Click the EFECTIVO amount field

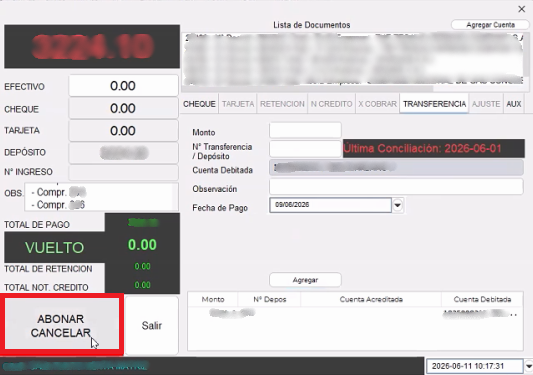coord(124,86)
